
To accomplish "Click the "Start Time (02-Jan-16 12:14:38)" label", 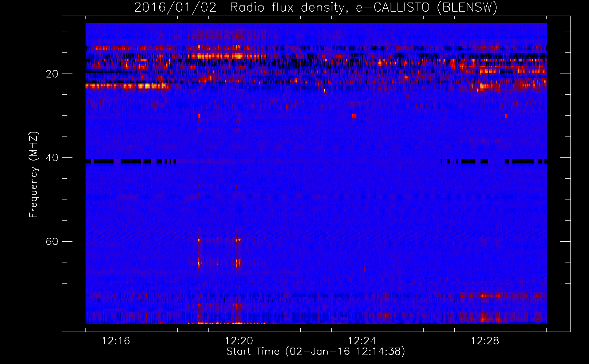I will click(x=316, y=352).
